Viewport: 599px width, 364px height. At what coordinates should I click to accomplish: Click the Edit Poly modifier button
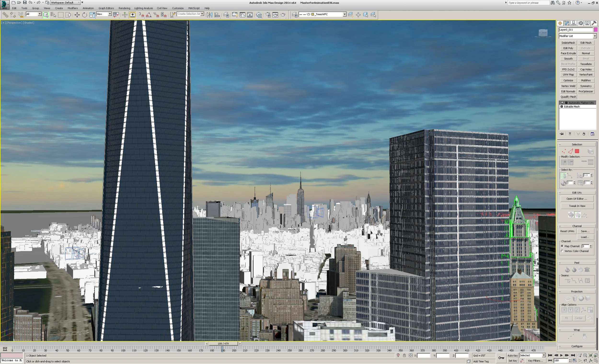[x=568, y=48]
